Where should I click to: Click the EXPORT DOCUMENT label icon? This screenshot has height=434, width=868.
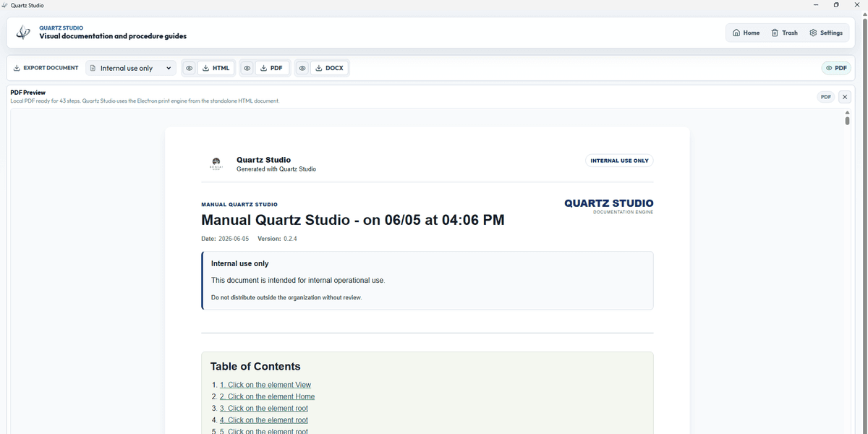(17, 68)
